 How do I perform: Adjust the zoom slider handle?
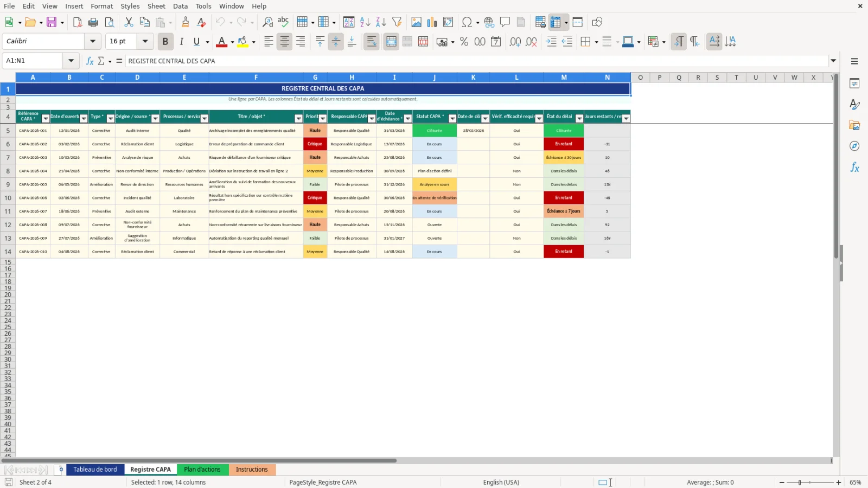tap(800, 483)
